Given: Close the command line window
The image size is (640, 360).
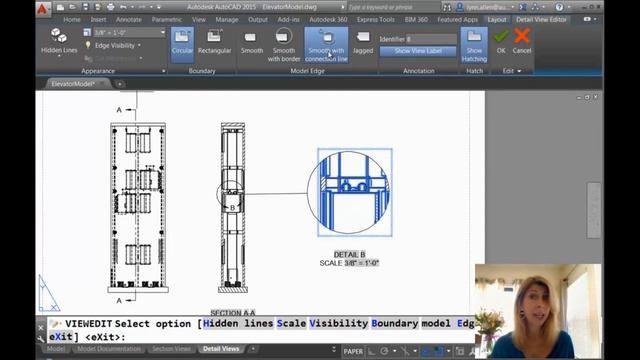Looking at the screenshot, I should pyautogui.click(x=41, y=327).
